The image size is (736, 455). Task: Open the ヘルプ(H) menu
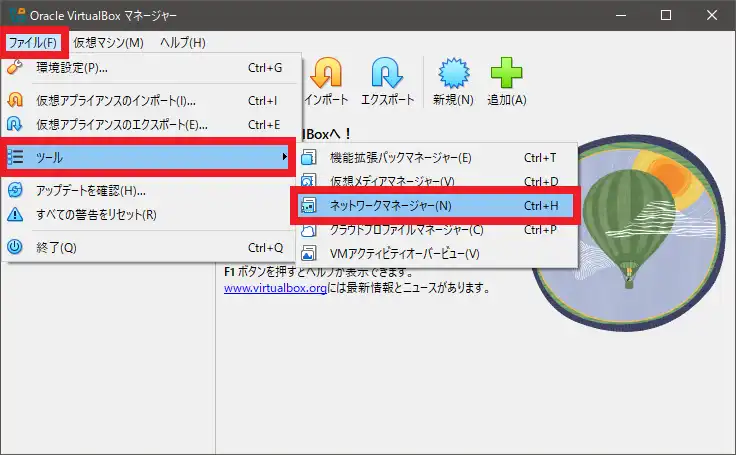(183, 42)
